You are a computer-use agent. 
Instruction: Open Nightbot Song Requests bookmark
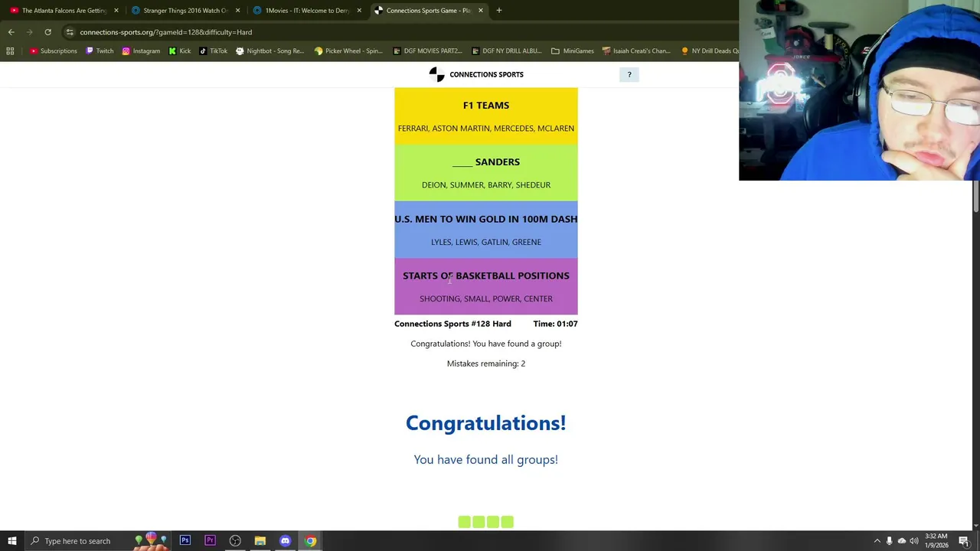coord(269,51)
